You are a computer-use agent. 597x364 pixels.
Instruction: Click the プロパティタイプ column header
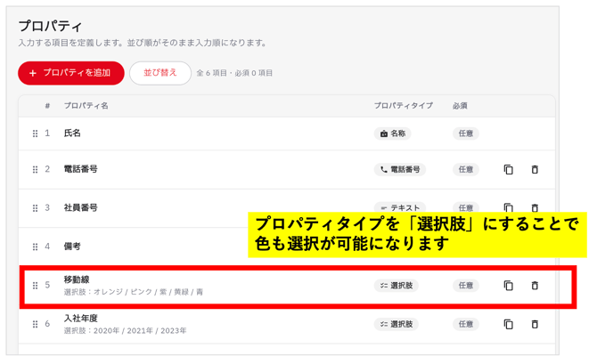(404, 106)
